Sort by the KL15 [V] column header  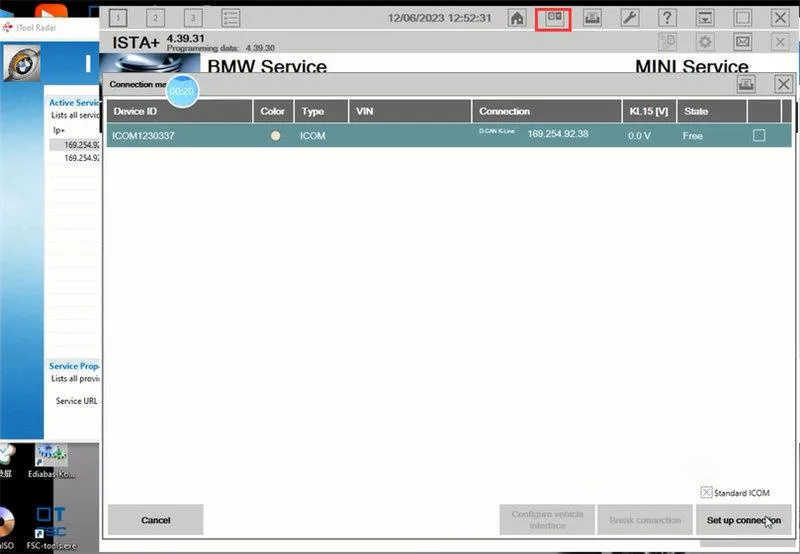(x=649, y=111)
